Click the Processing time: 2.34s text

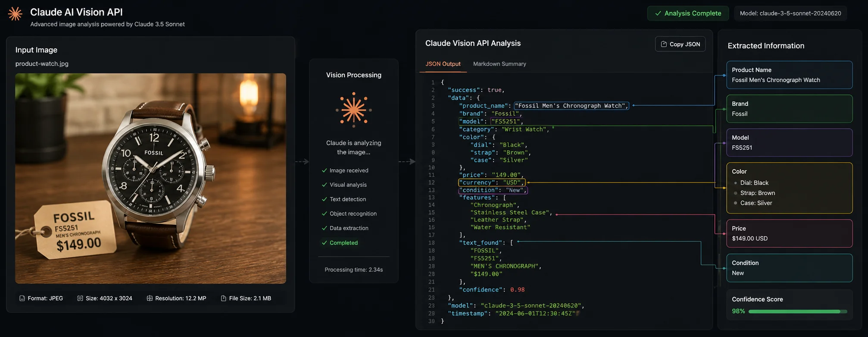tap(353, 270)
